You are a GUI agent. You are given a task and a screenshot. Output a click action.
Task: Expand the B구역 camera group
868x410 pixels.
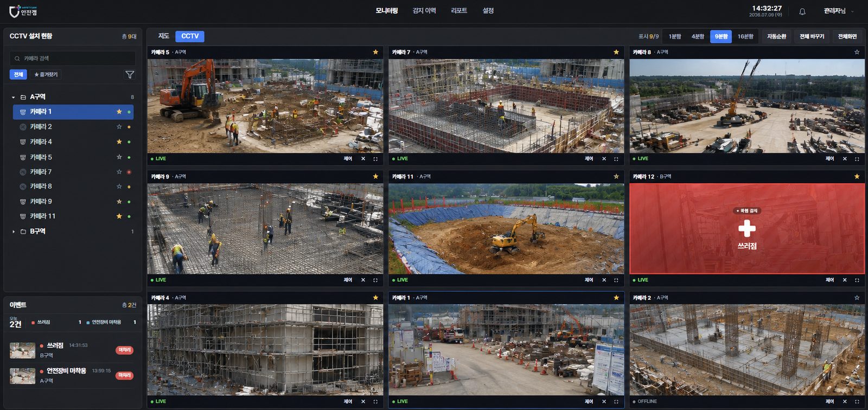(x=14, y=232)
